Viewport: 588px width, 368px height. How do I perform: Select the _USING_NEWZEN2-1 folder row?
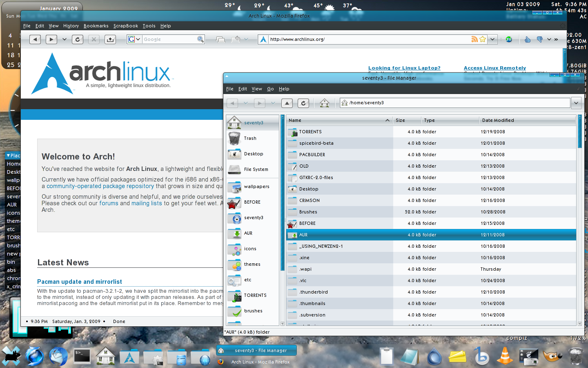(x=431, y=246)
